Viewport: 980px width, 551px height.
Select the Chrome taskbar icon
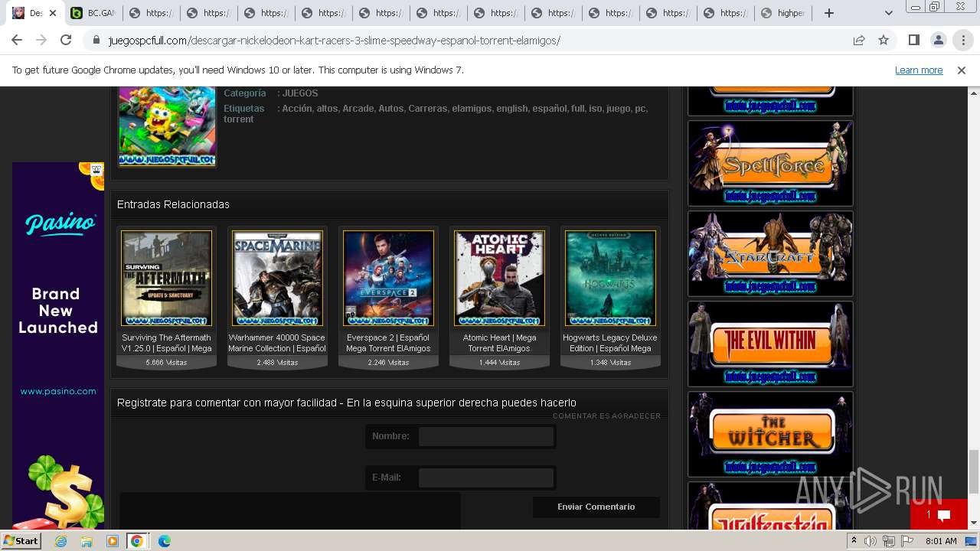tap(137, 541)
